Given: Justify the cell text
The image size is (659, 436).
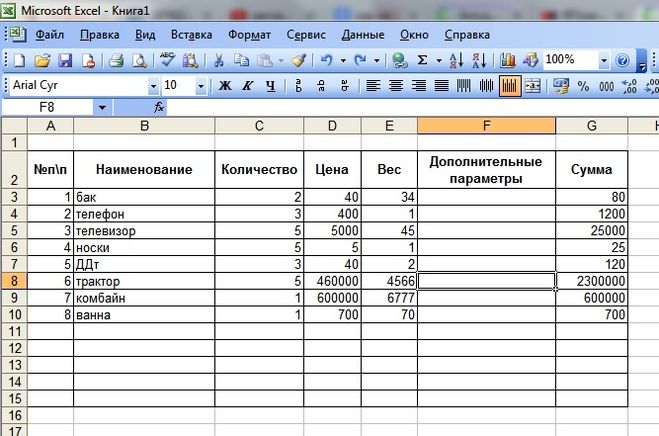Looking at the screenshot, I should (441, 86).
